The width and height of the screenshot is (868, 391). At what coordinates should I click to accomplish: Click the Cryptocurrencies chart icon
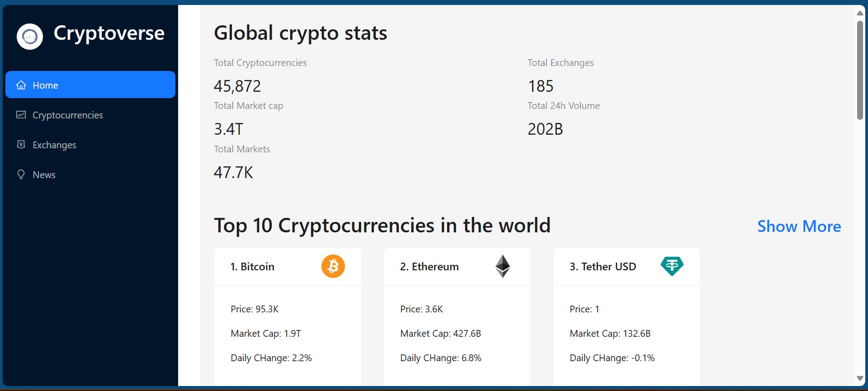pyautogui.click(x=21, y=115)
